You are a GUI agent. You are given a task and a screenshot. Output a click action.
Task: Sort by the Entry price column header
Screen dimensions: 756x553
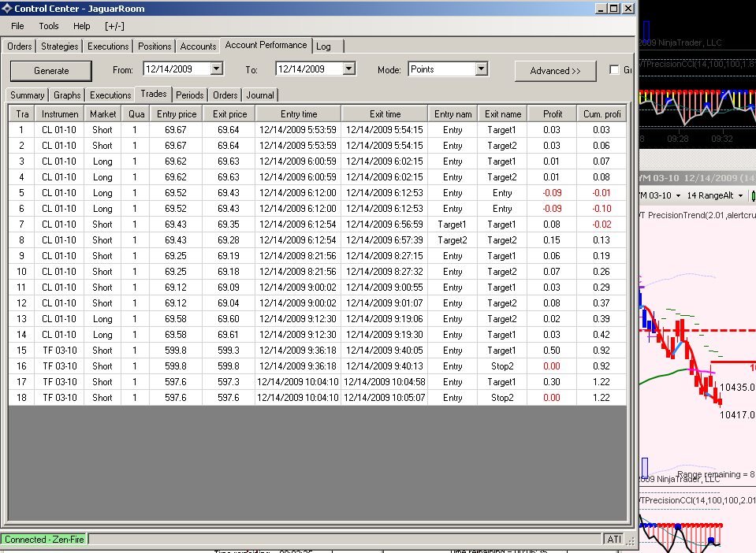pyautogui.click(x=177, y=114)
